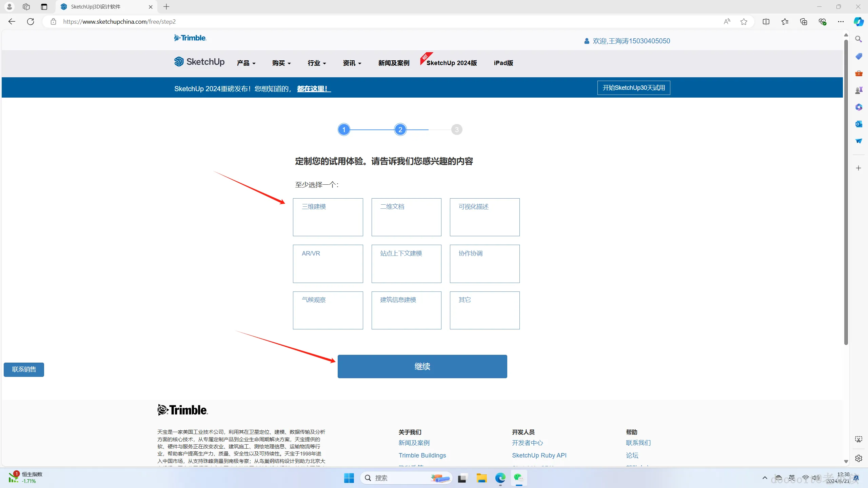Open Outlook in Edge sidebar
868x488 pixels.
[859, 124]
